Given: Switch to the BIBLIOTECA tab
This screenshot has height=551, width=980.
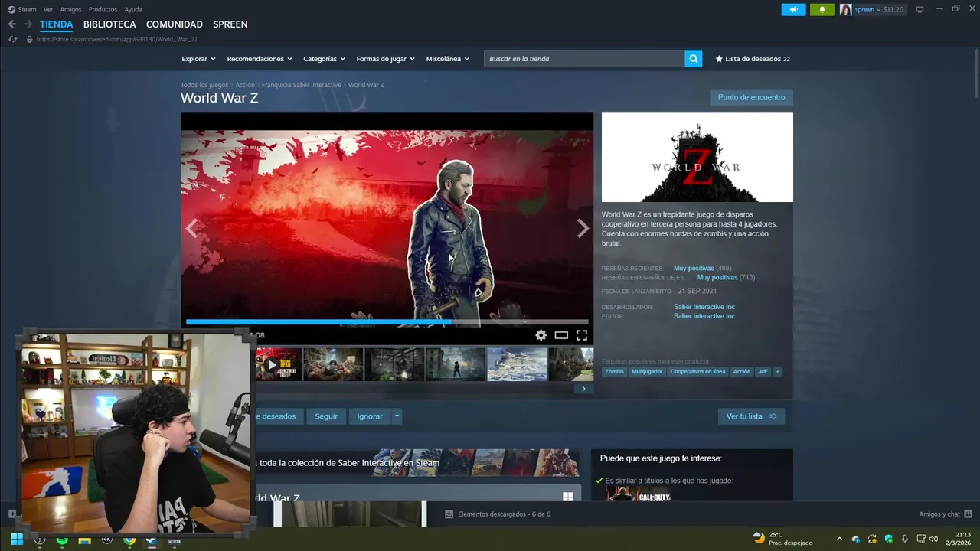Looking at the screenshot, I should [109, 24].
